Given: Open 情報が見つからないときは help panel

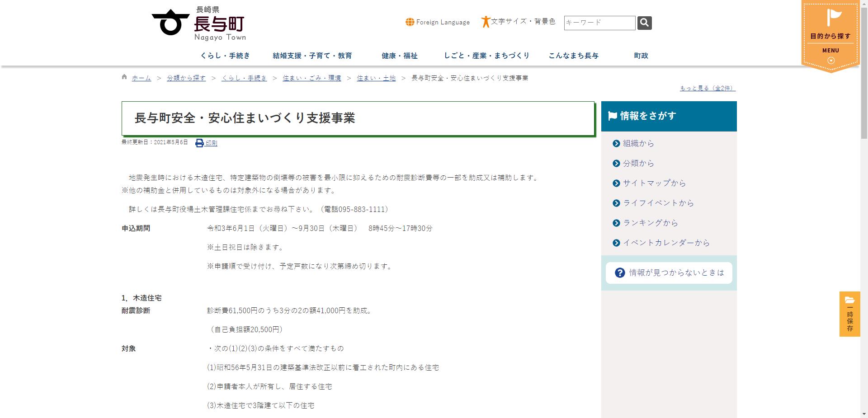Looking at the screenshot, I should 668,272.
